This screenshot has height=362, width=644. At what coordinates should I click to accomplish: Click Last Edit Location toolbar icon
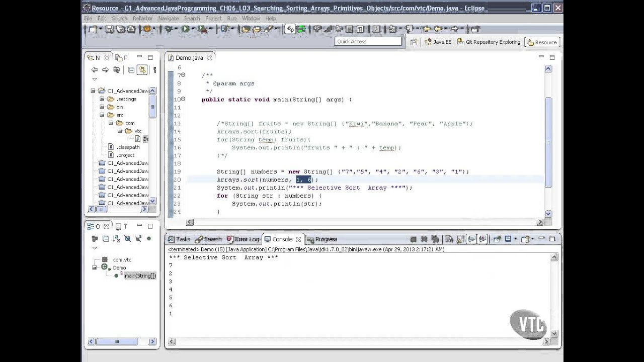426,29
